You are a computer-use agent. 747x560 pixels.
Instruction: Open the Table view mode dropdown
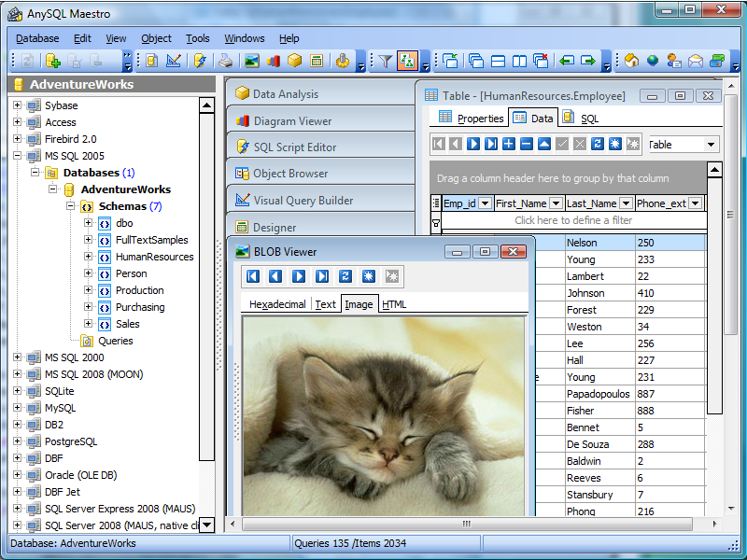[712, 145]
